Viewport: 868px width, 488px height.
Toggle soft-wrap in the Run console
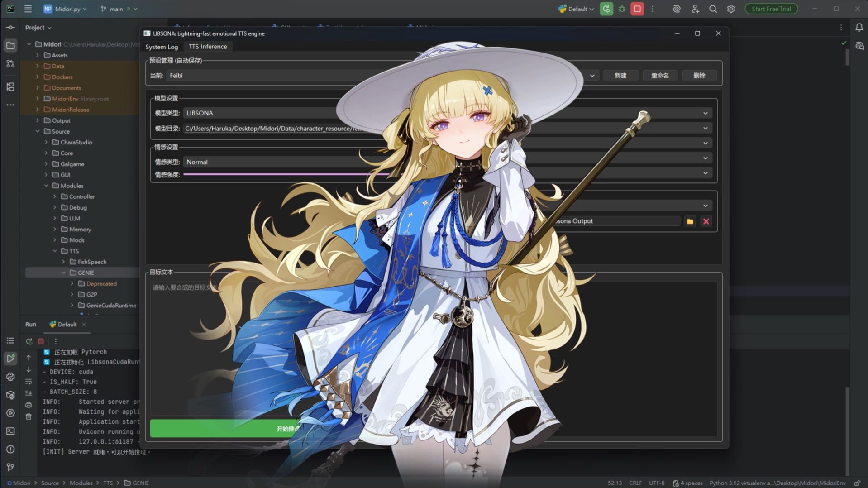pyautogui.click(x=29, y=381)
